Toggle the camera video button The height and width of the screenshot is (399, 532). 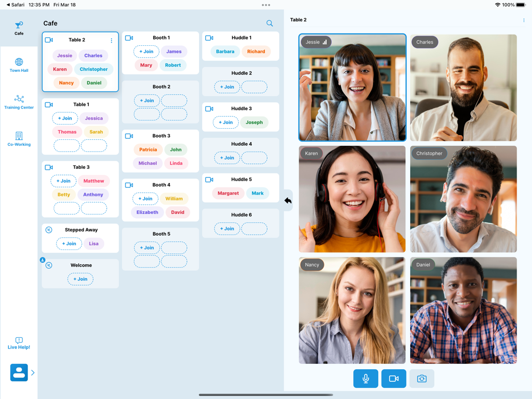click(x=394, y=378)
